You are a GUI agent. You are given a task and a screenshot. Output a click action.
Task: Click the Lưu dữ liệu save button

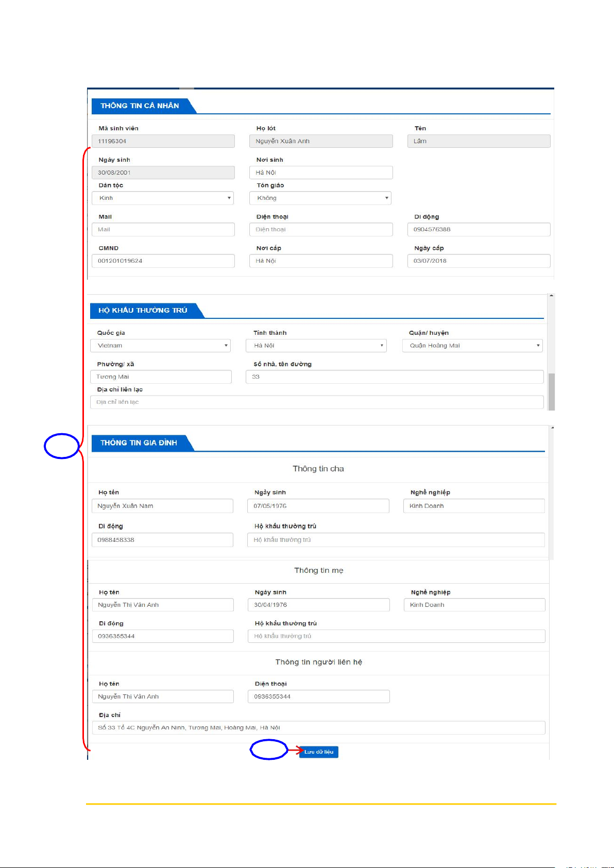(318, 752)
